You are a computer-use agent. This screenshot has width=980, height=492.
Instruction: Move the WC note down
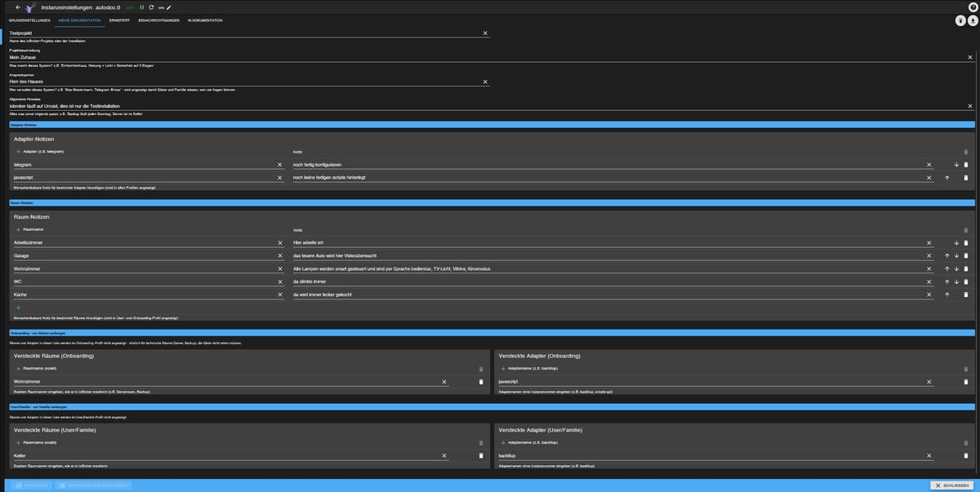point(955,281)
